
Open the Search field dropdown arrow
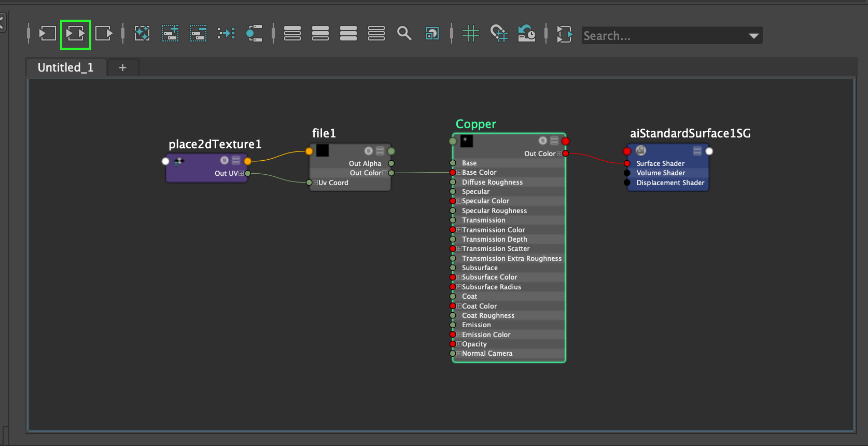(x=753, y=36)
